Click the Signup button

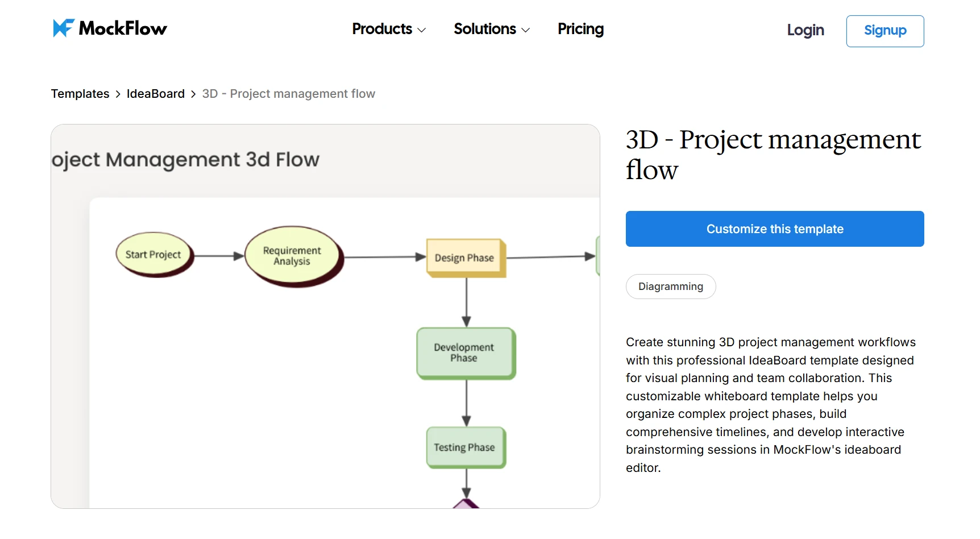(x=885, y=31)
